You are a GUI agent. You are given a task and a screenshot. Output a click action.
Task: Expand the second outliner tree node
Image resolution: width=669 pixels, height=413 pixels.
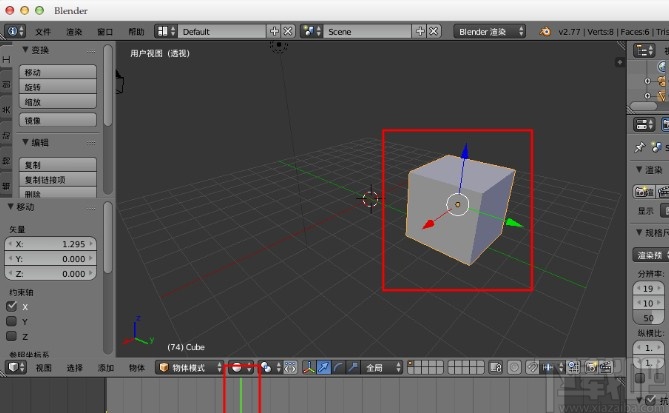pyautogui.click(x=647, y=96)
